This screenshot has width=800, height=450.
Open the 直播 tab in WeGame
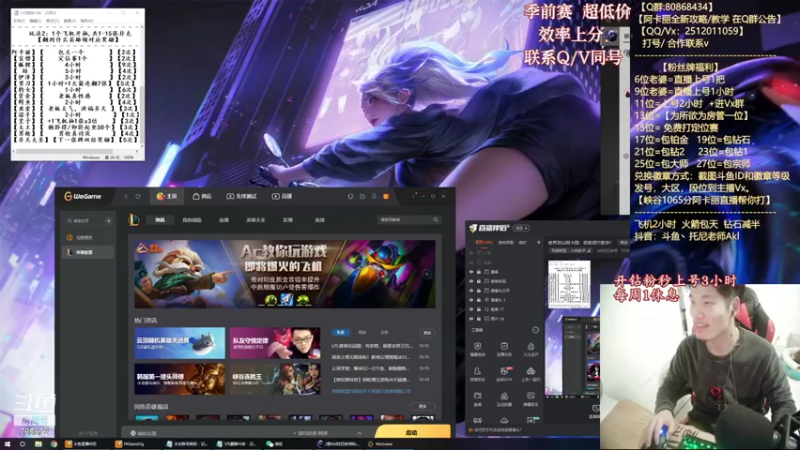click(282, 196)
